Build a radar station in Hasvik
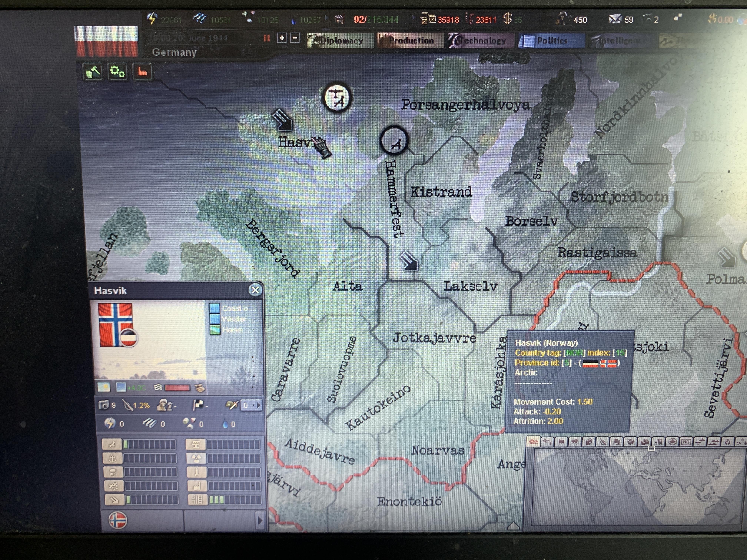This screenshot has width=747, height=560. tap(196, 444)
